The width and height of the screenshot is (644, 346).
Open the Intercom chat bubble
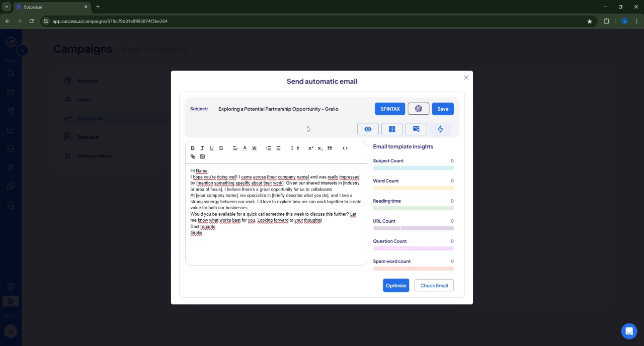(629, 331)
